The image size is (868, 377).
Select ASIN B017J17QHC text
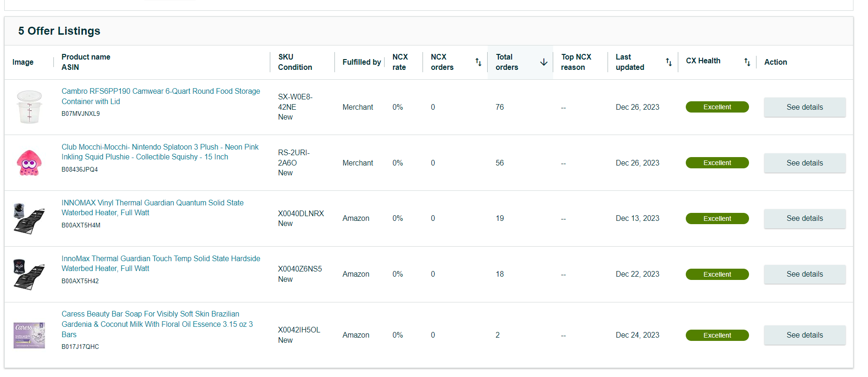[x=80, y=347]
